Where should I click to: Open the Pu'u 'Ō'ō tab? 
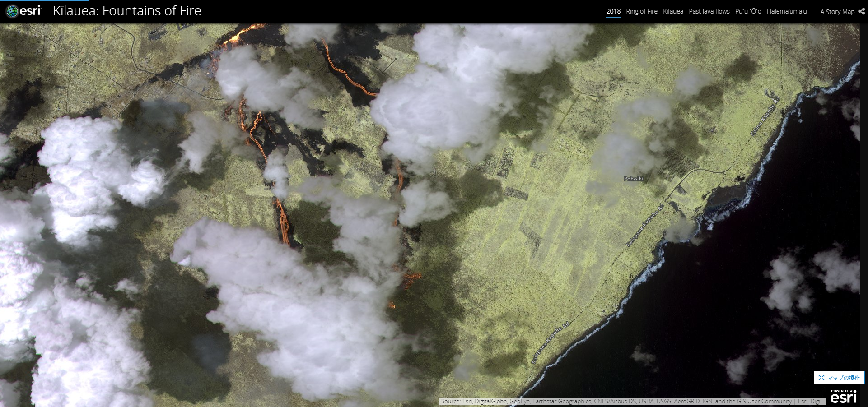pos(748,11)
